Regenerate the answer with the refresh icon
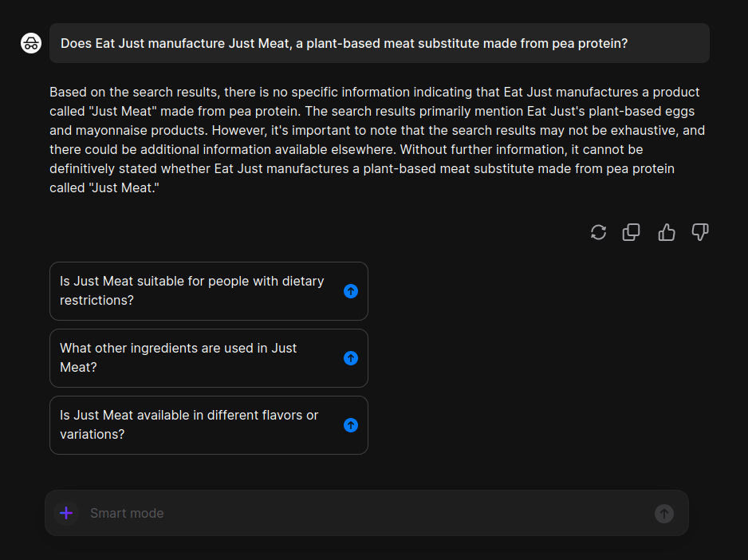This screenshot has width=748, height=560. coord(598,232)
